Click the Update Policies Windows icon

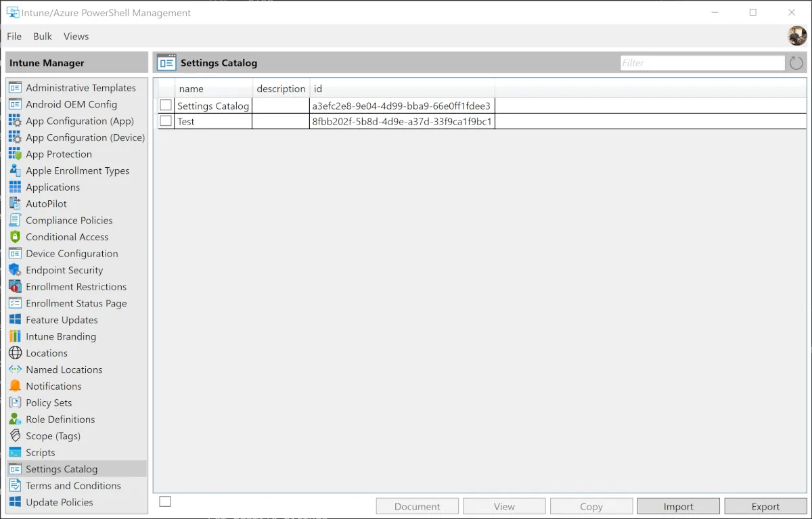15,502
